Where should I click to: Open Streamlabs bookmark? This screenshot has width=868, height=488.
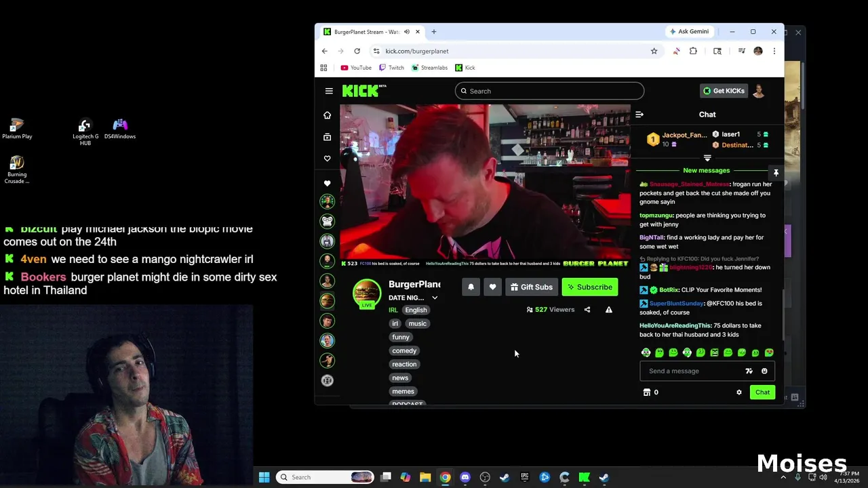click(429, 68)
